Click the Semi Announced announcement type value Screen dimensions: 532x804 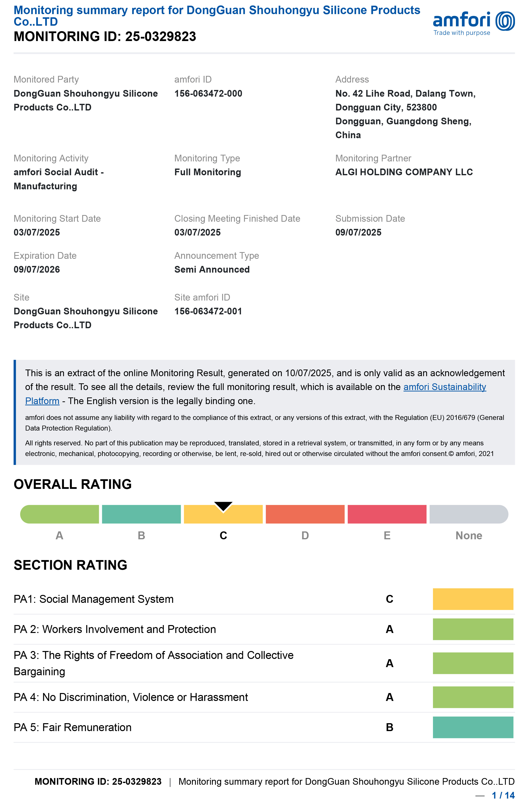click(x=212, y=269)
